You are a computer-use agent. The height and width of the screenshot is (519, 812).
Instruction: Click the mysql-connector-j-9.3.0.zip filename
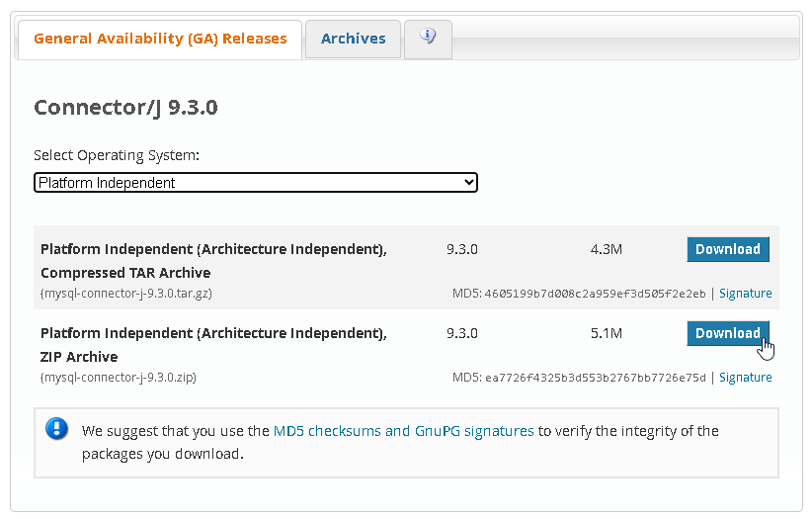click(118, 378)
